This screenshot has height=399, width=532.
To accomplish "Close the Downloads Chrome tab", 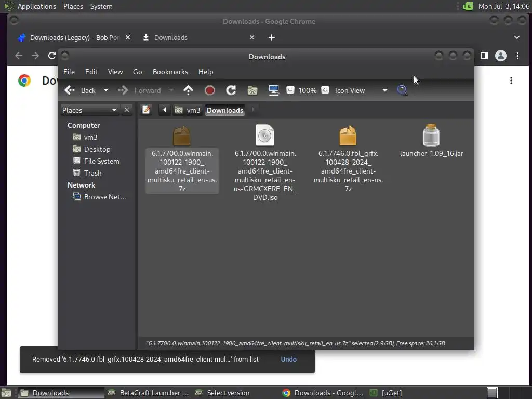I will click(x=252, y=37).
